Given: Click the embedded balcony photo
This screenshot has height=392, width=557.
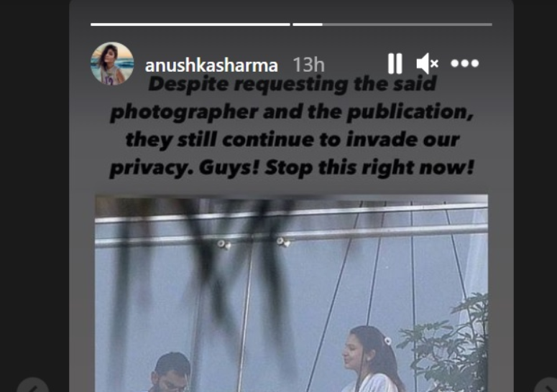Looking at the screenshot, I should point(291,293).
